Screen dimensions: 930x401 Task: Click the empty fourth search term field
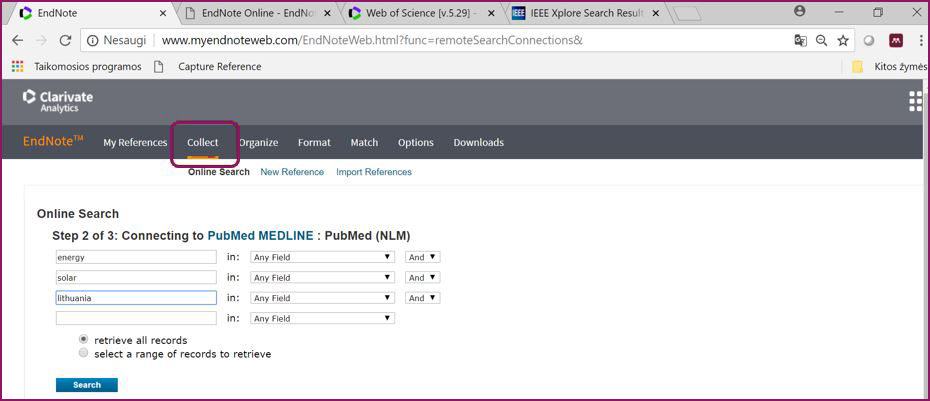tap(136, 319)
